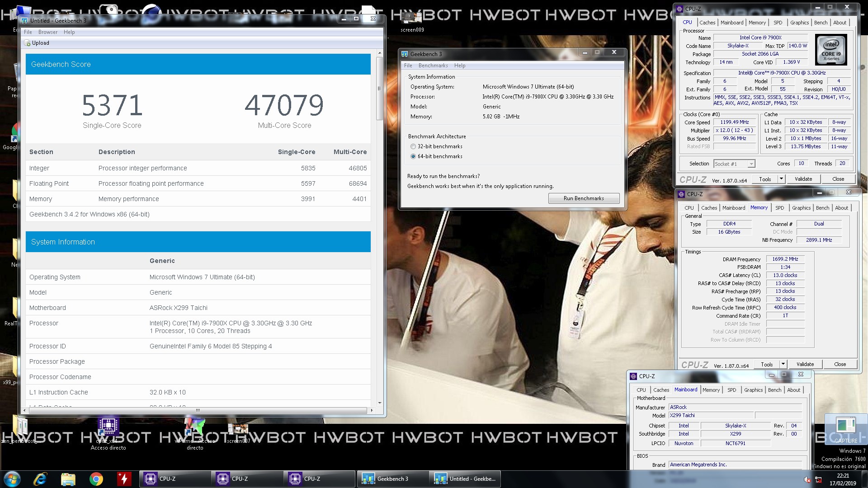Open File menu in Geekbench results window
This screenshot has width=868, height=488.
click(28, 32)
